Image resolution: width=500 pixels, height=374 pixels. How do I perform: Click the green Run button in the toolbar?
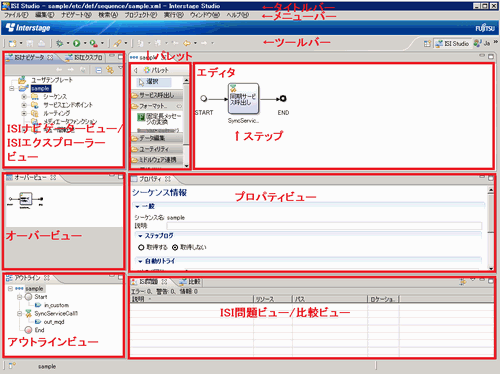click(77, 43)
